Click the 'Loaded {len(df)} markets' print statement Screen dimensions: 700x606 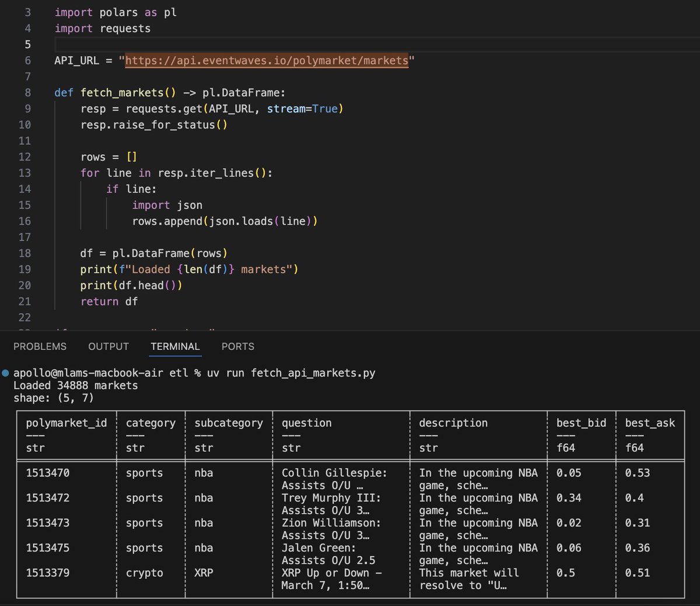[190, 269]
